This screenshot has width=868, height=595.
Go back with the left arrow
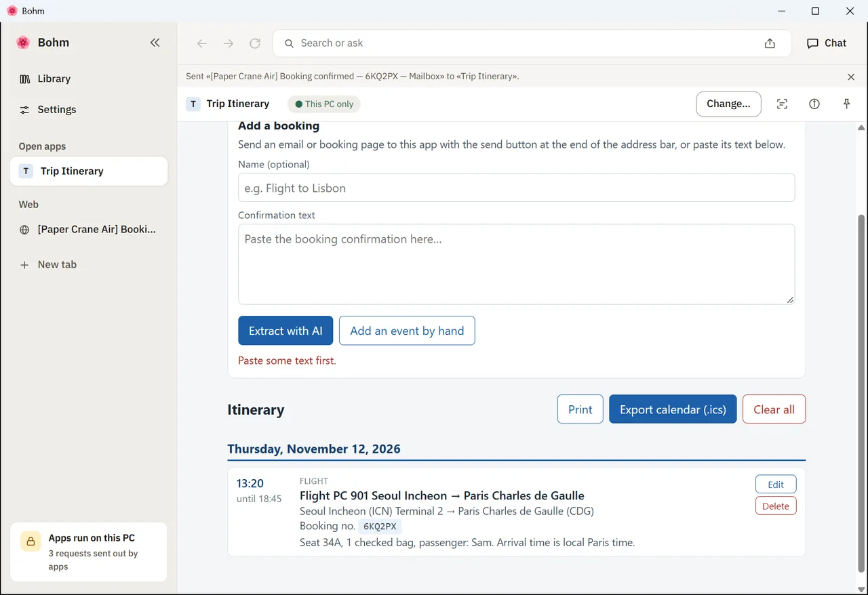coord(201,43)
